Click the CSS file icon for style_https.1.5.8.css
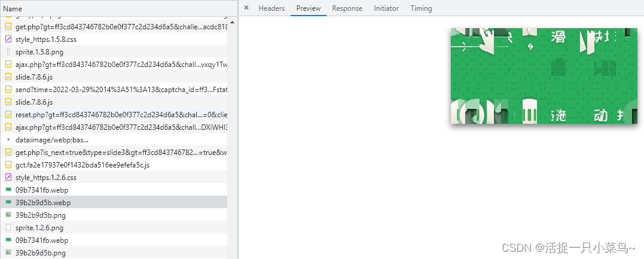Image resolution: width=644 pixels, height=259 pixels. pyautogui.click(x=8, y=39)
